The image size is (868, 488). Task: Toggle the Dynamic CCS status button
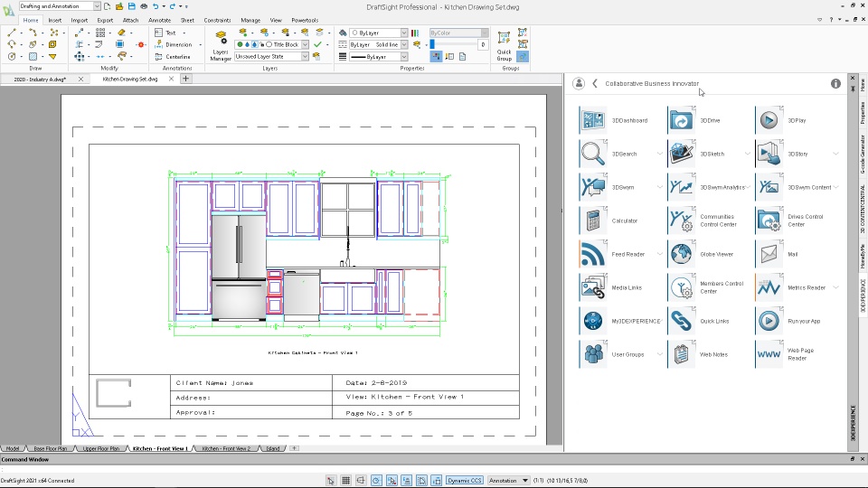pyautogui.click(x=464, y=481)
